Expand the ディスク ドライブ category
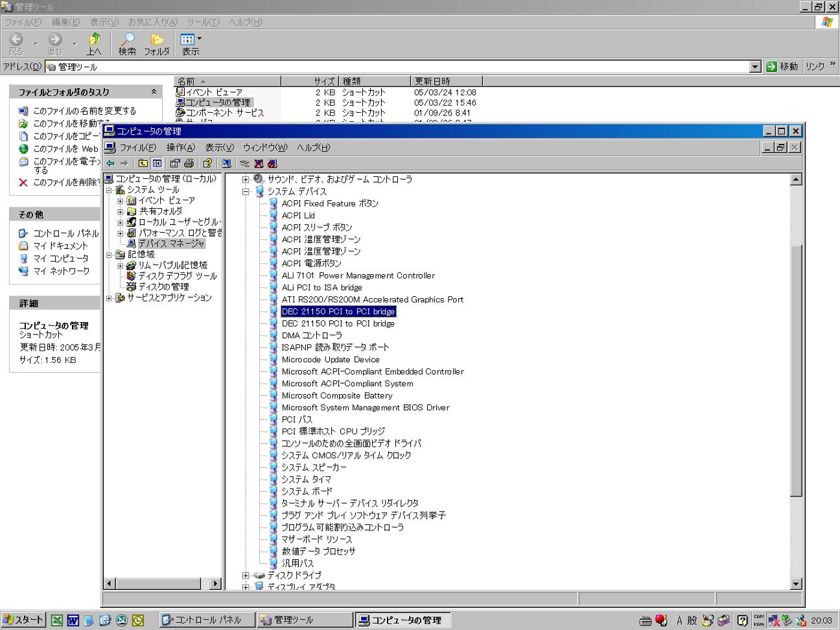 pos(246,575)
